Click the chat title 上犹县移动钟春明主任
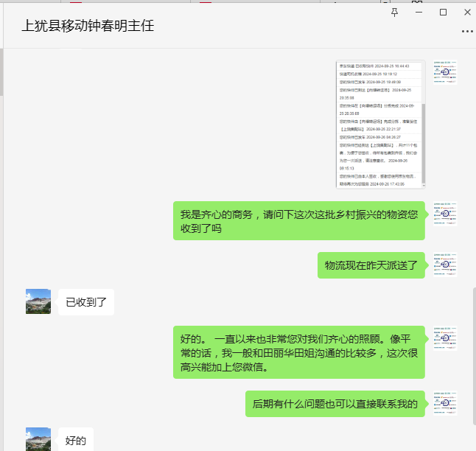 click(x=89, y=25)
